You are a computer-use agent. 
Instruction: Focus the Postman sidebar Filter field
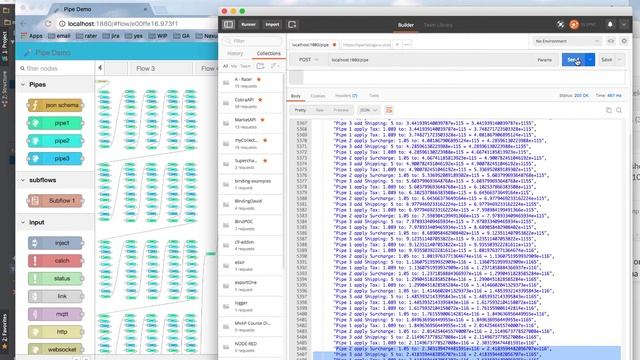252,41
